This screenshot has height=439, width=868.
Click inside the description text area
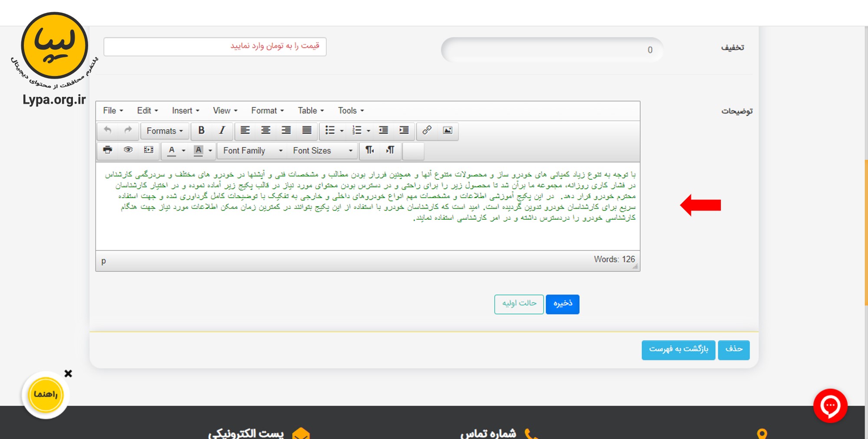(x=368, y=206)
